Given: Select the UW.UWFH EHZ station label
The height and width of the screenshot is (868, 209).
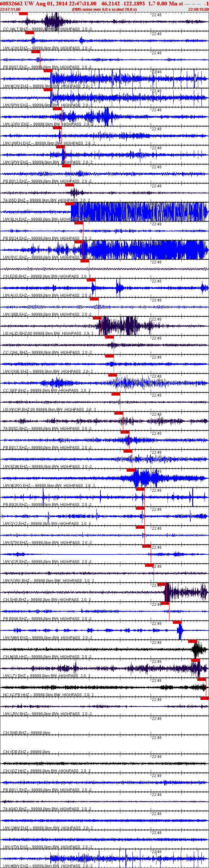Looking at the screenshot, I should [x=49, y=143].
